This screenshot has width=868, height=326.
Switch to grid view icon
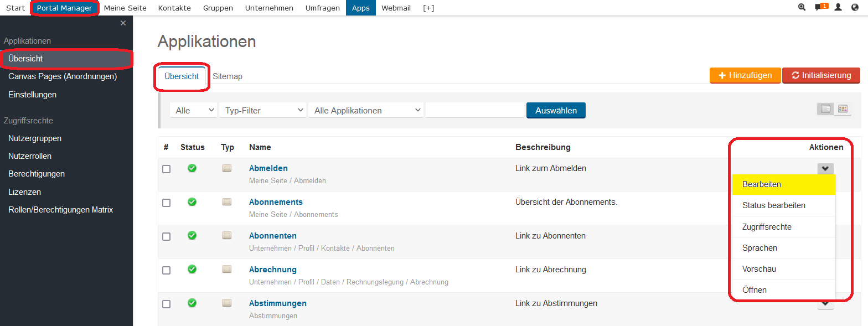click(843, 109)
